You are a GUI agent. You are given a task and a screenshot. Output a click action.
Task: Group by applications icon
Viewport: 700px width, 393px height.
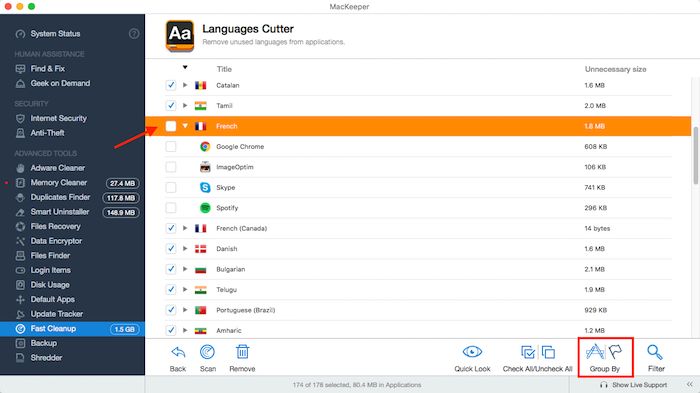(595, 352)
